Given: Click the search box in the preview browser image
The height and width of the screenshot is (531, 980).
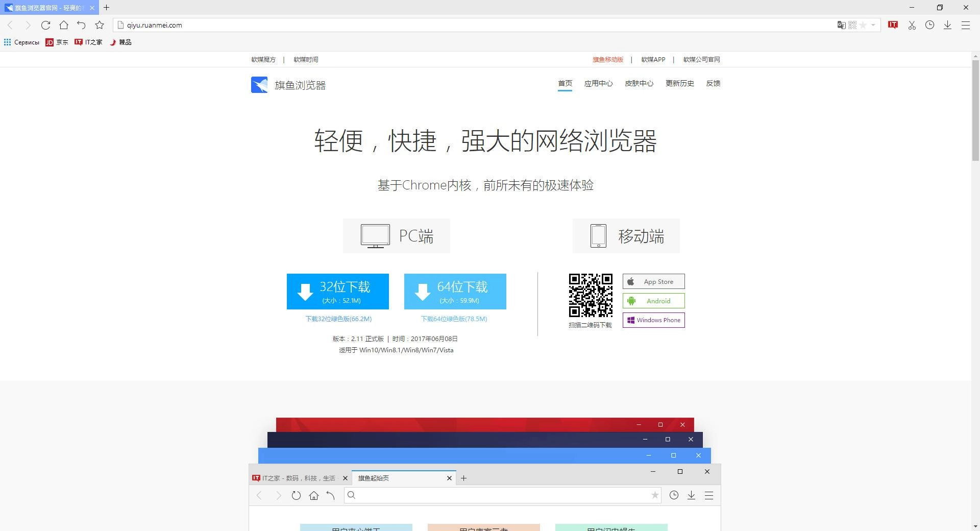Looking at the screenshot, I should [x=503, y=495].
